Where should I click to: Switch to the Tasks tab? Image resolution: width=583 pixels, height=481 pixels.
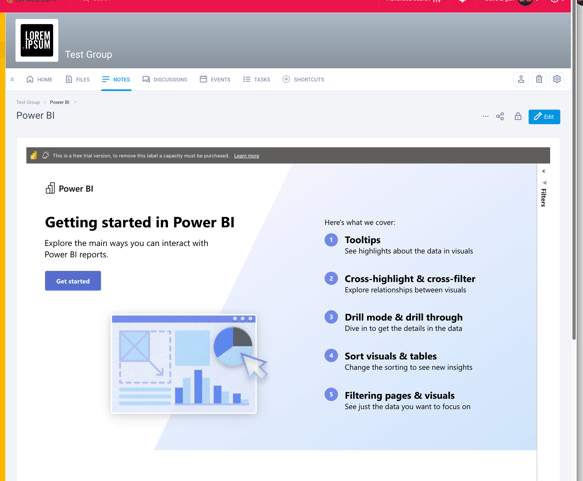point(256,79)
